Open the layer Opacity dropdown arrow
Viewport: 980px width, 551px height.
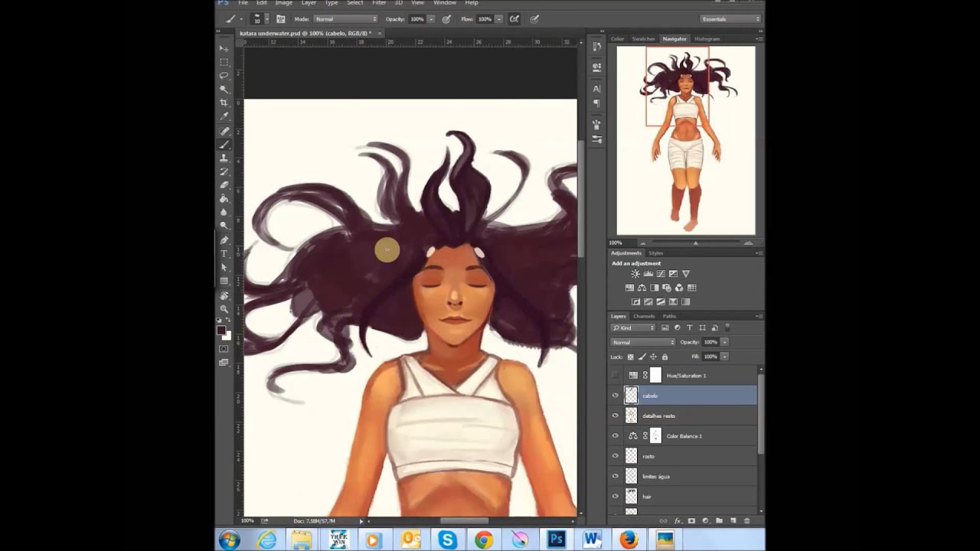click(724, 342)
